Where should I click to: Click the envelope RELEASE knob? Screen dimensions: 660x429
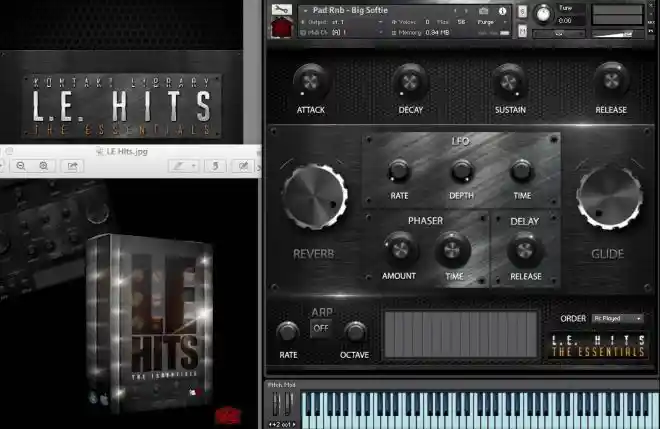coord(611,79)
